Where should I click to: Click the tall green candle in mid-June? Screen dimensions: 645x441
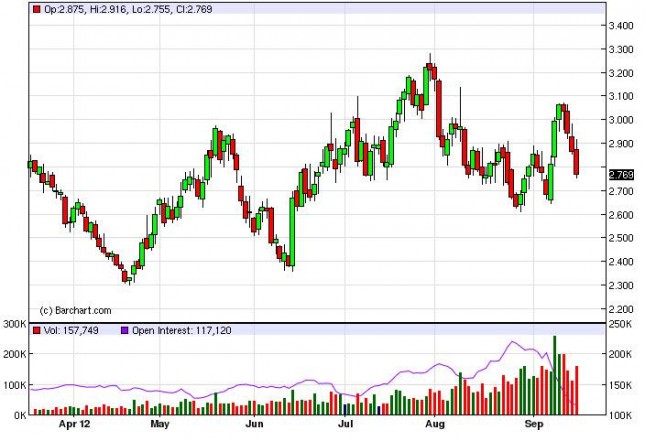point(292,232)
